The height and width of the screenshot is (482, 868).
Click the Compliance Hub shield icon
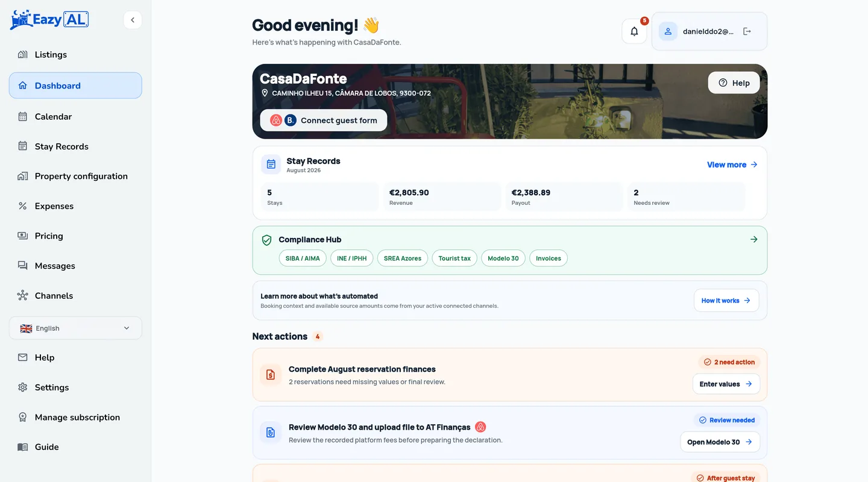266,240
